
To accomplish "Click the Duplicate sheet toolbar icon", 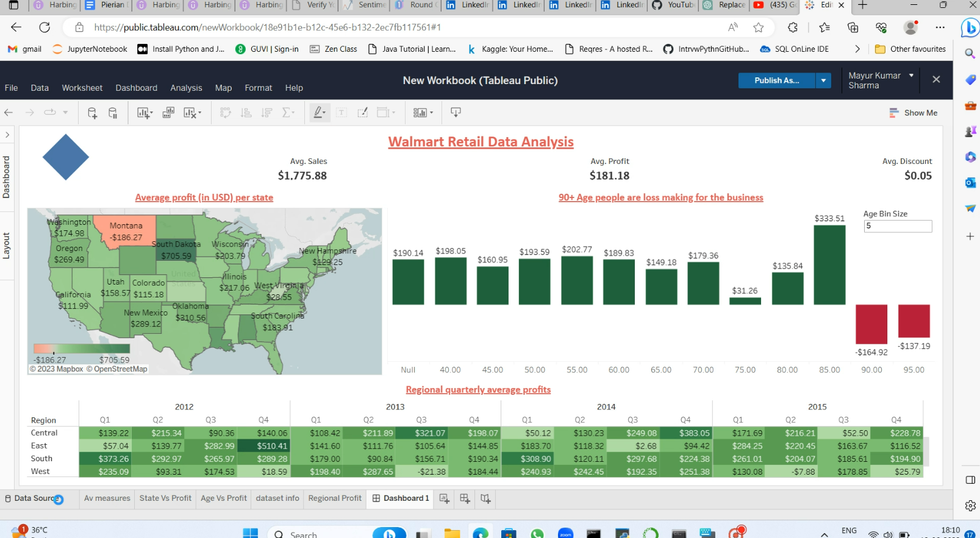I will [x=168, y=113].
